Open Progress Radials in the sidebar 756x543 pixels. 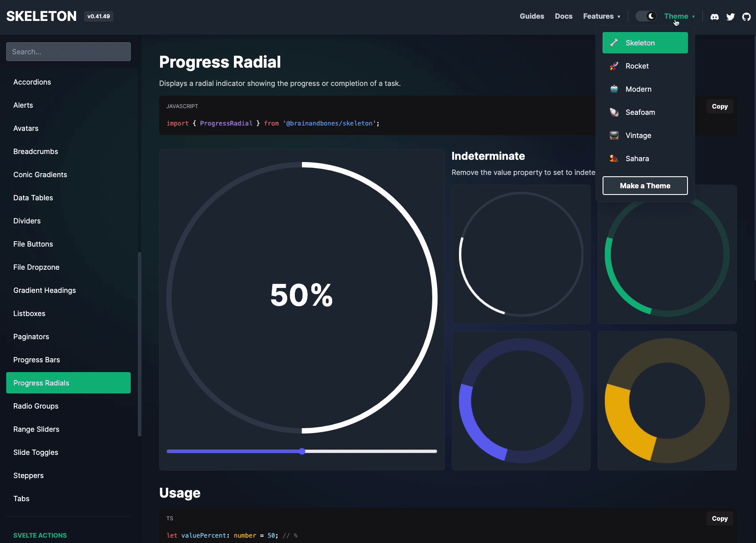[x=68, y=383]
